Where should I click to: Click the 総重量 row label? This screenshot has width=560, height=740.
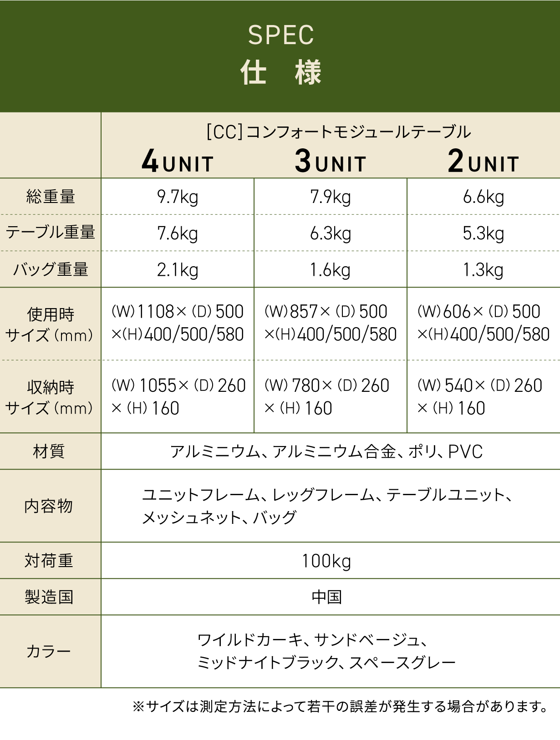tap(50, 197)
